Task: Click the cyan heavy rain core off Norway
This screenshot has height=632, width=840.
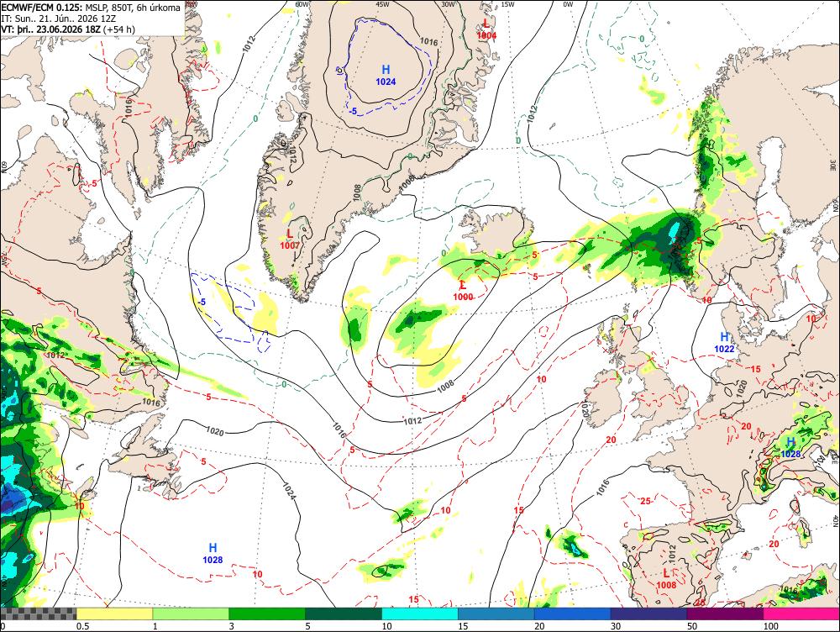Action: point(676,232)
